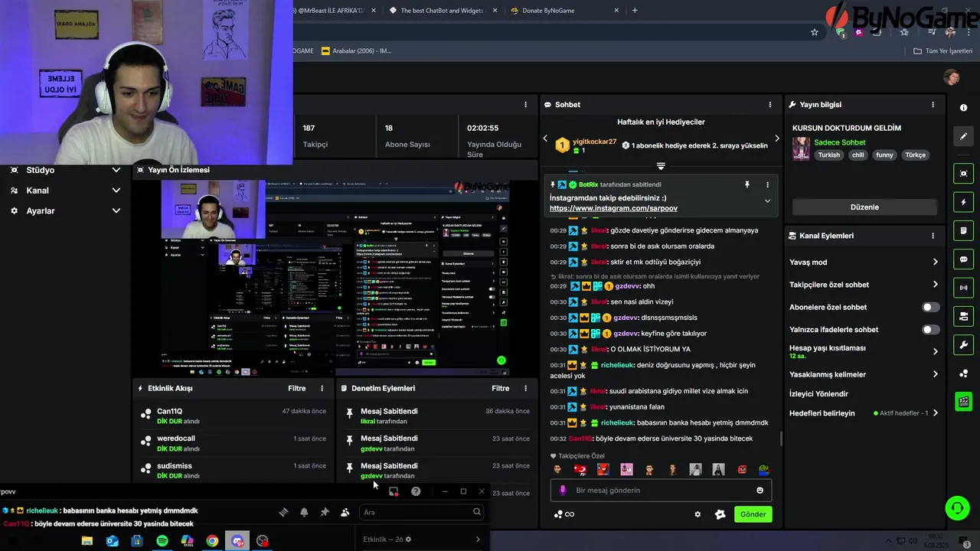The image size is (980, 551).
Task: Open Hesap yaşı kısıtlaması options arrow
Action: (x=935, y=352)
